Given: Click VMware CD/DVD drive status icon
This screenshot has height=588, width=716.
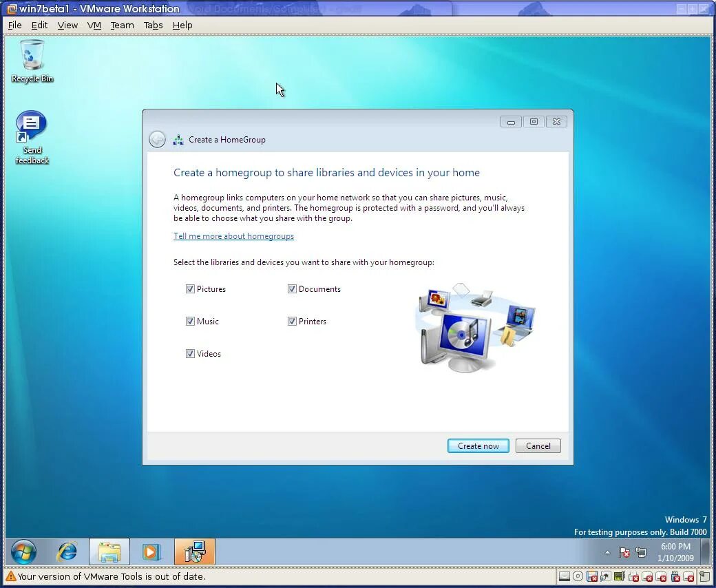Looking at the screenshot, I should pyautogui.click(x=578, y=576).
